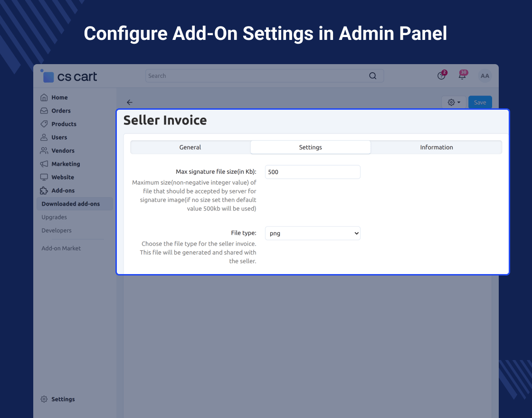The width and height of the screenshot is (532, 418).
Task: Click the Max signature file size field
Action: coord(313,172)
